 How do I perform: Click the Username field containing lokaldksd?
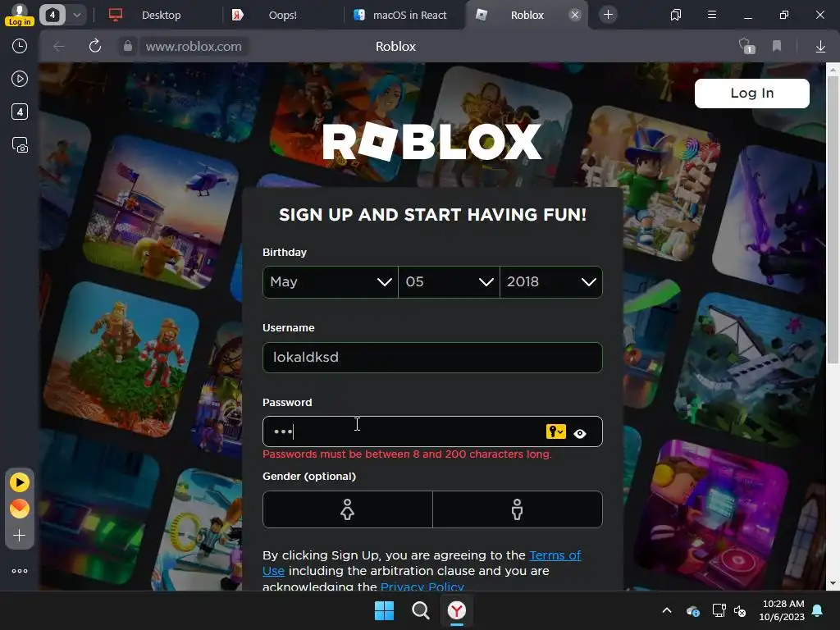pos(432,358)
